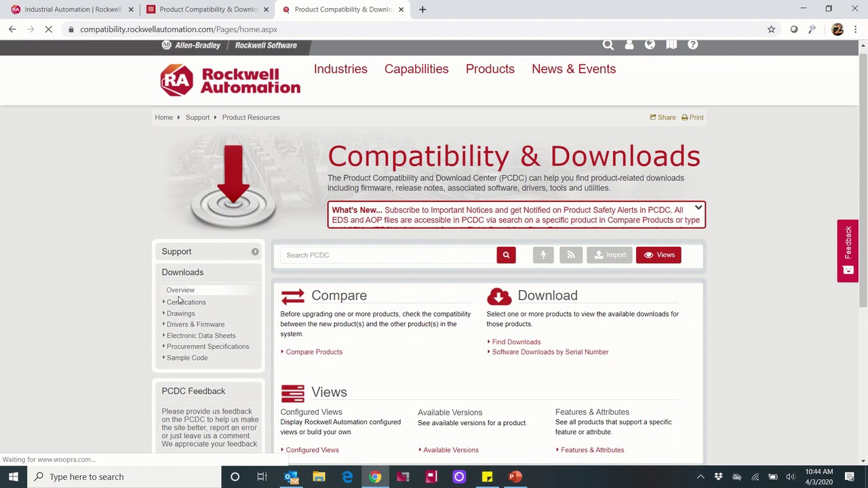Click the map icon in the header
868x488 pixels.
671,45
